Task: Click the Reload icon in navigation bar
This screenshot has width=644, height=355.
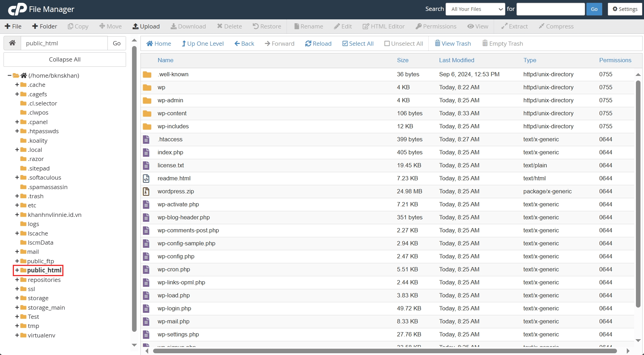Action: point(308,44)
